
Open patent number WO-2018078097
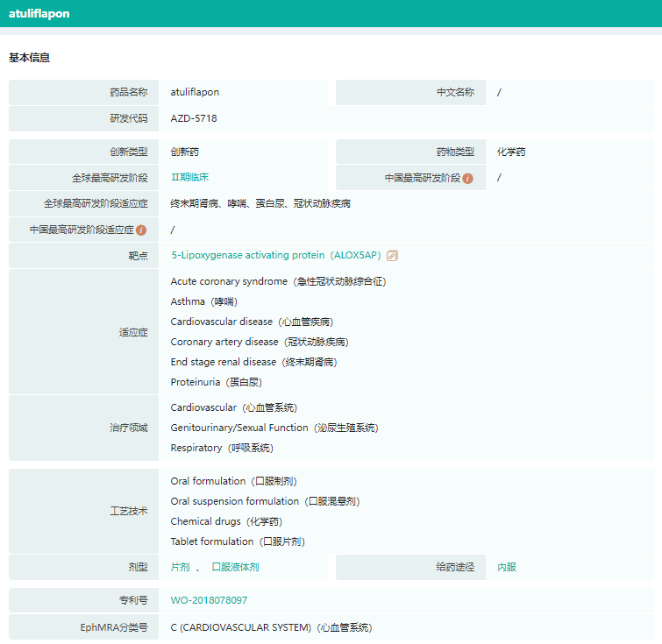pos(209,600)
